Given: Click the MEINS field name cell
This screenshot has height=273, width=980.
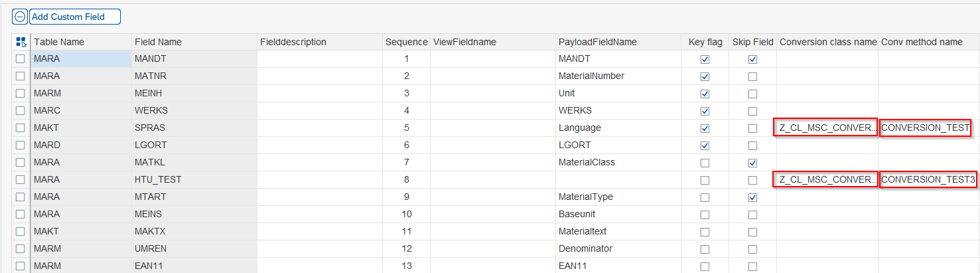Looking at the screenshot, I should [x=194, y=215].
